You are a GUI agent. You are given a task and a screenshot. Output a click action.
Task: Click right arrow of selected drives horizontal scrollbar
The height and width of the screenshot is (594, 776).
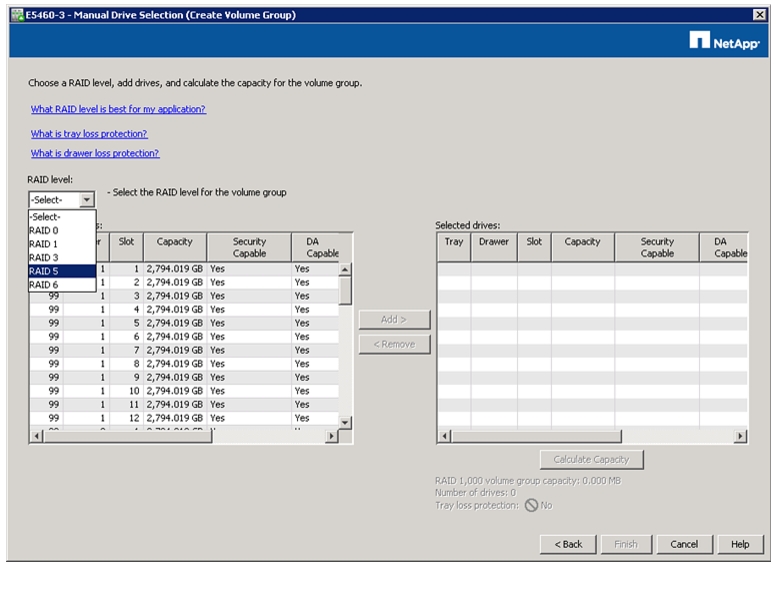click(x=740, y=437)
